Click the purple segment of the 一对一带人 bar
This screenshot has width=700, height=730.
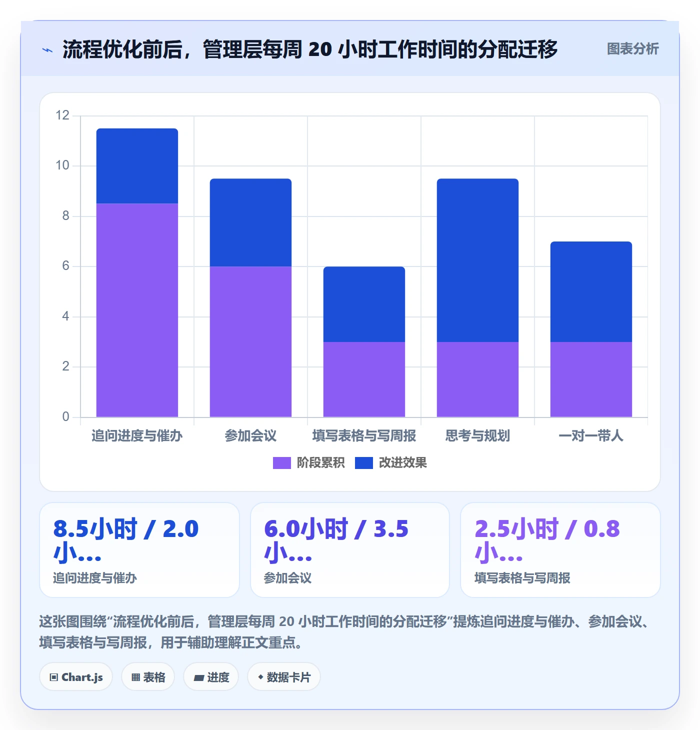(x=591, y=379)
